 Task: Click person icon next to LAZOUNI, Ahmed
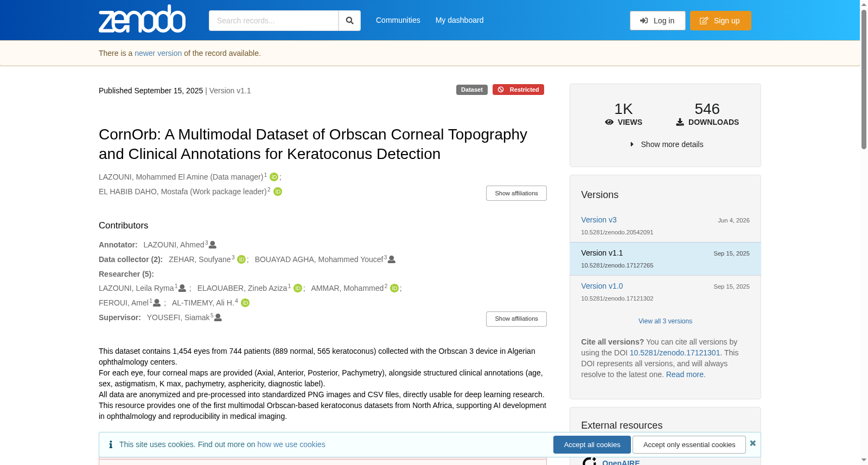[x=213, y=245]
